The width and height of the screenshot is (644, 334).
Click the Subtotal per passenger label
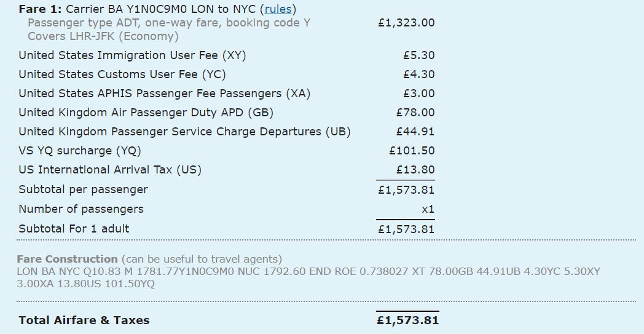coord(84,189)
